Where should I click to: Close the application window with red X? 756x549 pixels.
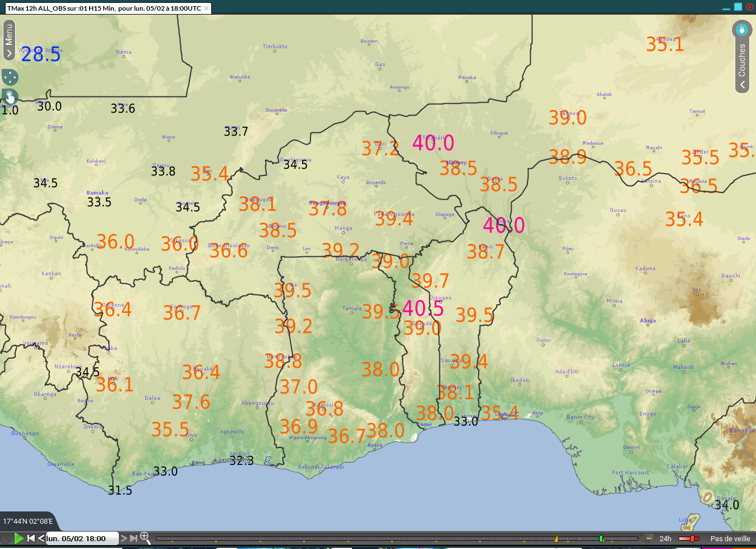750,7
